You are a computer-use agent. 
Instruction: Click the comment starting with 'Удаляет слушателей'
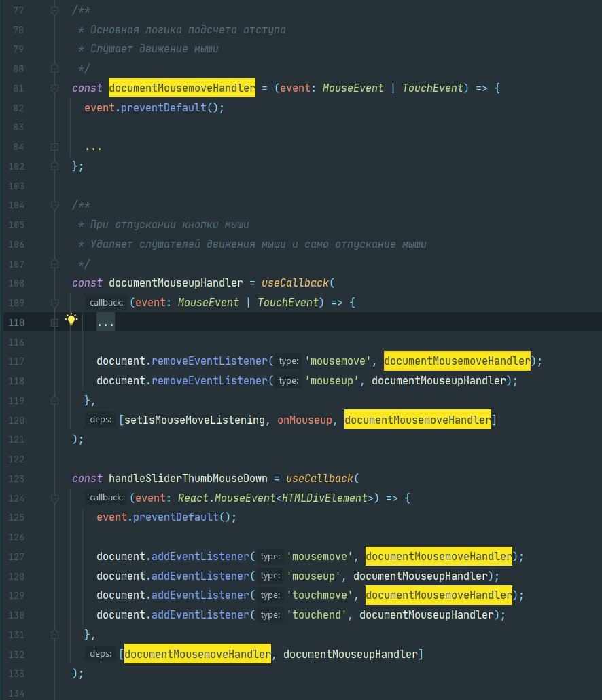click(258, 244)
